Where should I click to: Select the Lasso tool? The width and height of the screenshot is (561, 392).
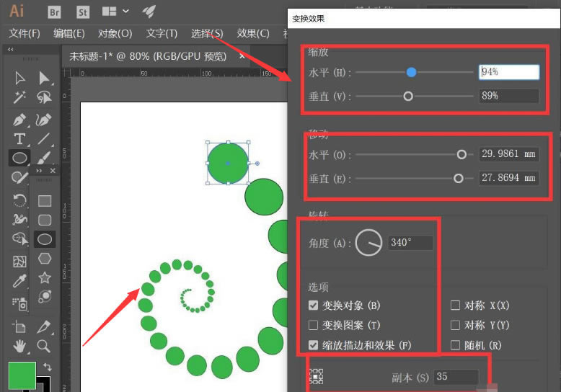[44, 97]
